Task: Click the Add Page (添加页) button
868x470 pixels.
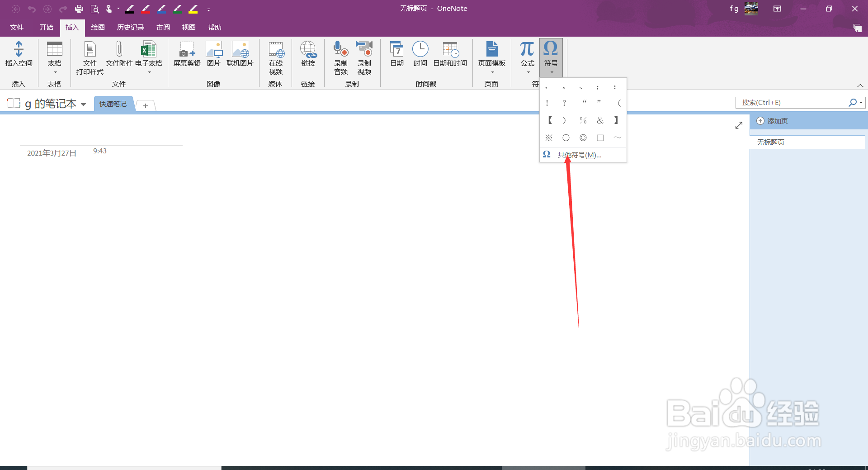Action: pos(773,121)
